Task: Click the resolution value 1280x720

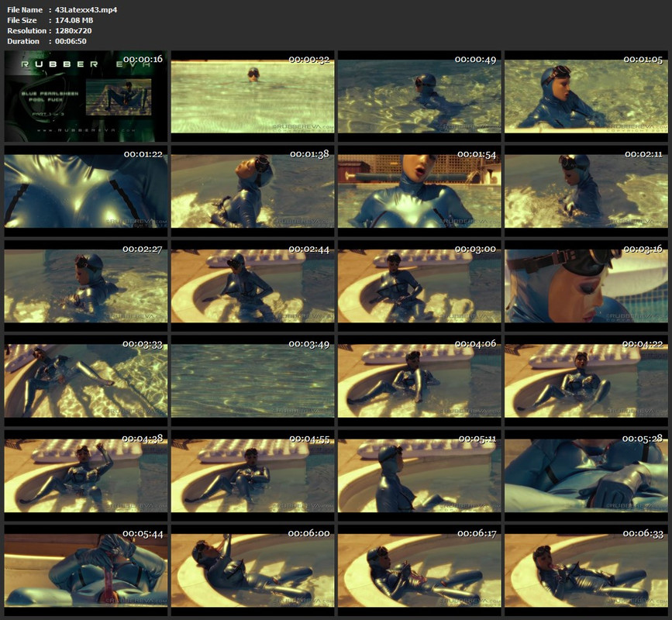Action: 74,31
